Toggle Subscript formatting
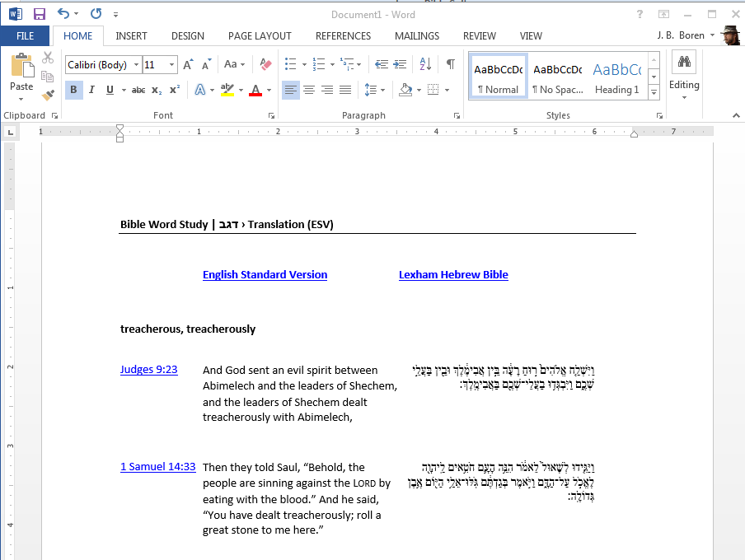Image resolution: width=745 pixels, height=560 pixels. (157, 90)
